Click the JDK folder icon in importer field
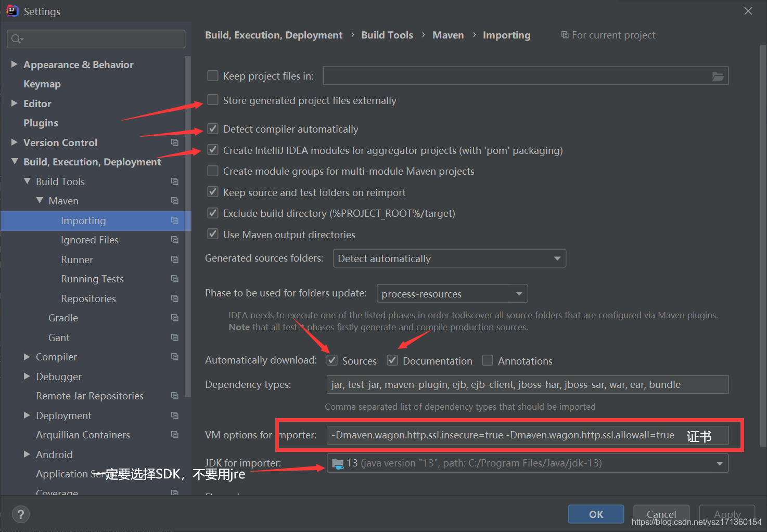The image size is (767, 532). click(x=338, y=463)
